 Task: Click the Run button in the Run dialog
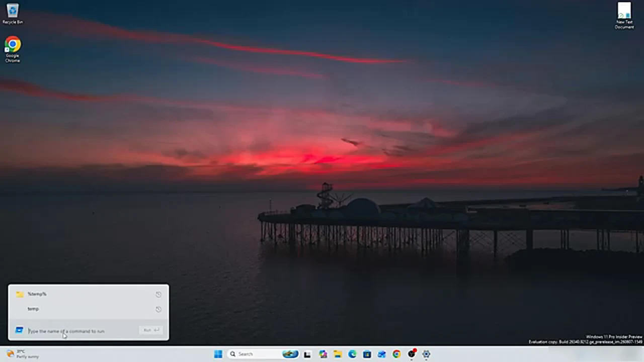(x=150, y=330)
